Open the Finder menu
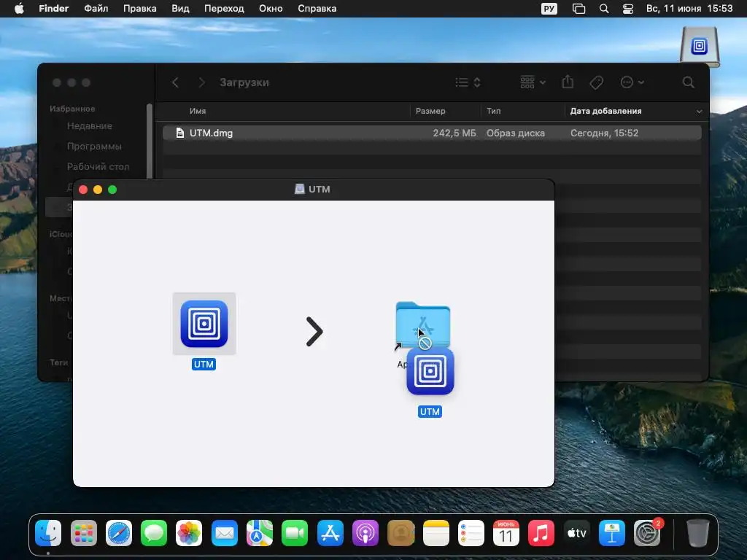The height and width of the screenshot is (560, 747). pos(54,9)
